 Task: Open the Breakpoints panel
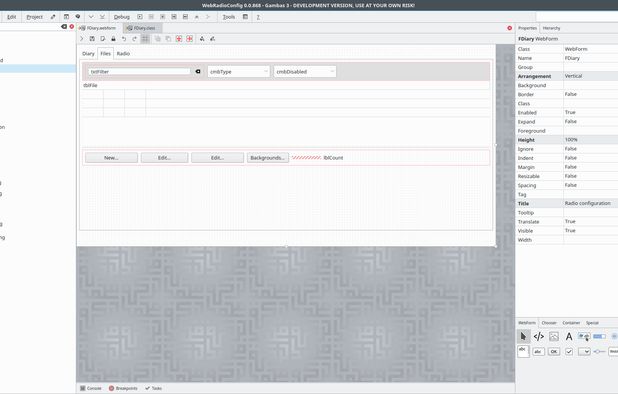(123, 388)
